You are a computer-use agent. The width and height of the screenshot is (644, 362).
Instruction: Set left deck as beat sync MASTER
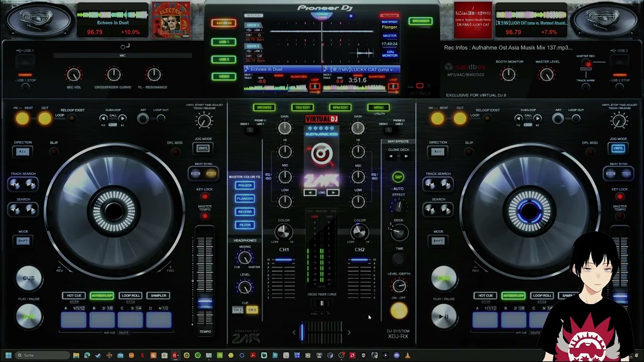pyautogui.click(x=211, y=173)
